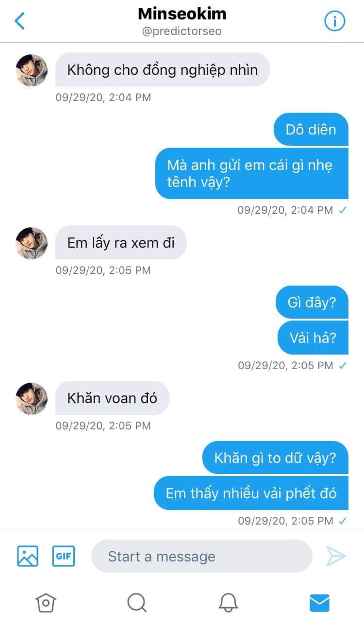This screenshot has width=364, height=628.
Task: Tap the back arrow icon
Action: coord(19,21)
